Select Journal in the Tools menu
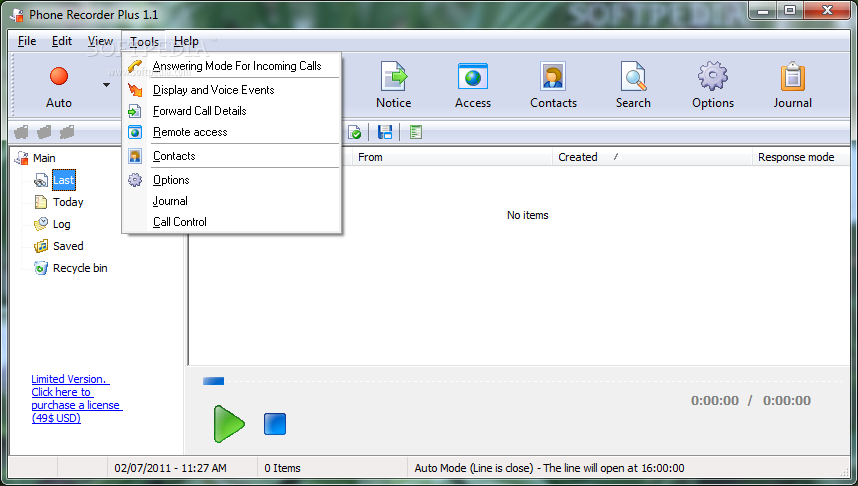858x486 pixels. pyautogui.click(x=231, y=201)
